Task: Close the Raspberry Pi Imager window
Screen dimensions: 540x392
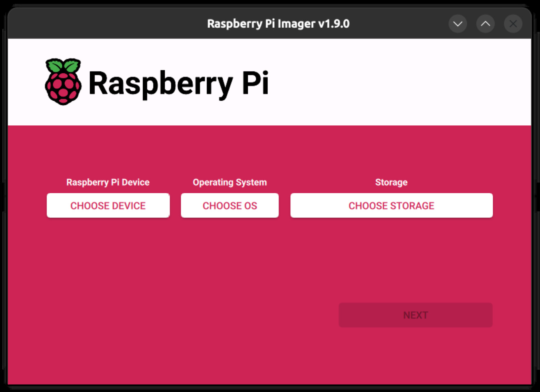Action: coord(513,24)
